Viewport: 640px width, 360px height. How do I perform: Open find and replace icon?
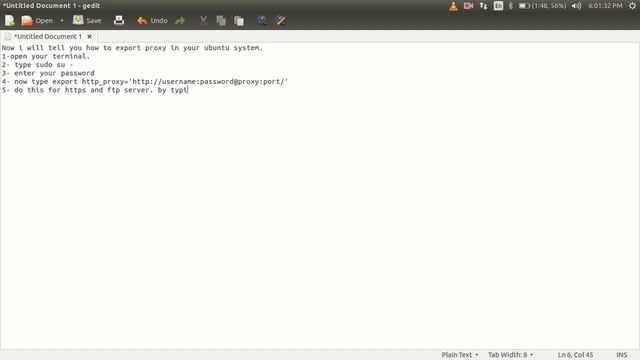click(x=280, y=20)
